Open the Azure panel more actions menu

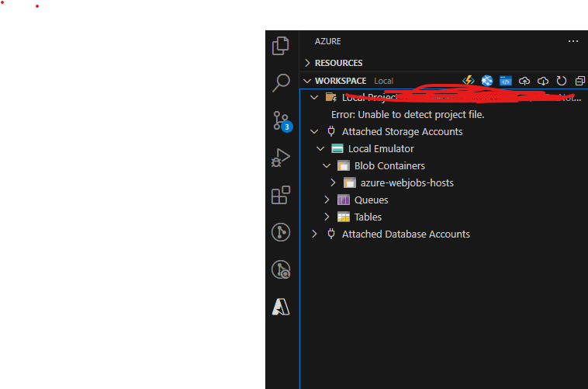coord(573,41)
